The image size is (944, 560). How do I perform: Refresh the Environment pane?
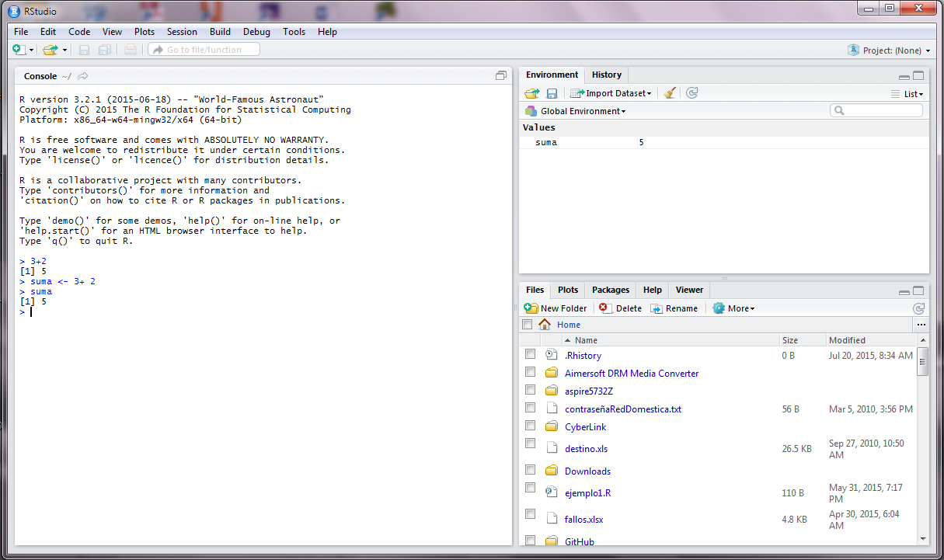(692, 93)
